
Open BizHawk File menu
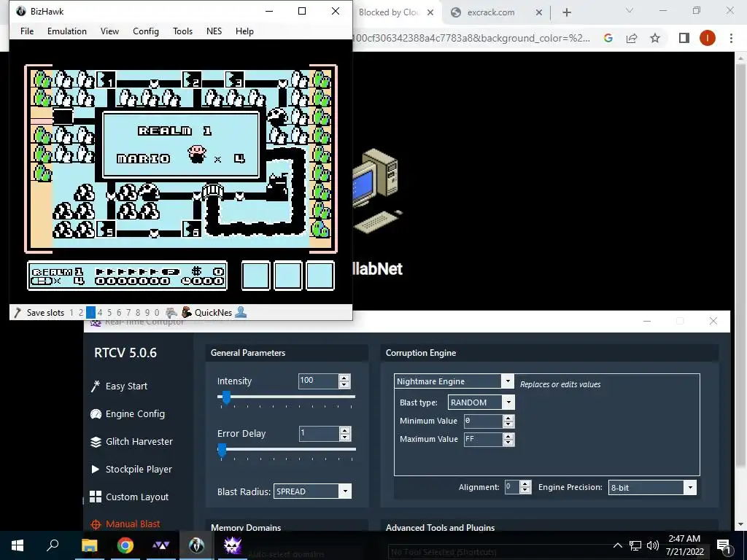[x=27, y=31]
